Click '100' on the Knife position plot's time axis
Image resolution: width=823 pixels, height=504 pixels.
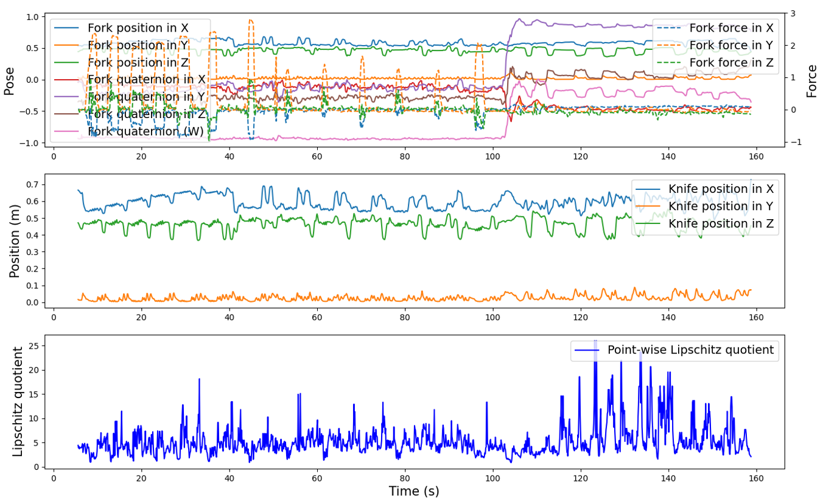[x=493, y=317]
